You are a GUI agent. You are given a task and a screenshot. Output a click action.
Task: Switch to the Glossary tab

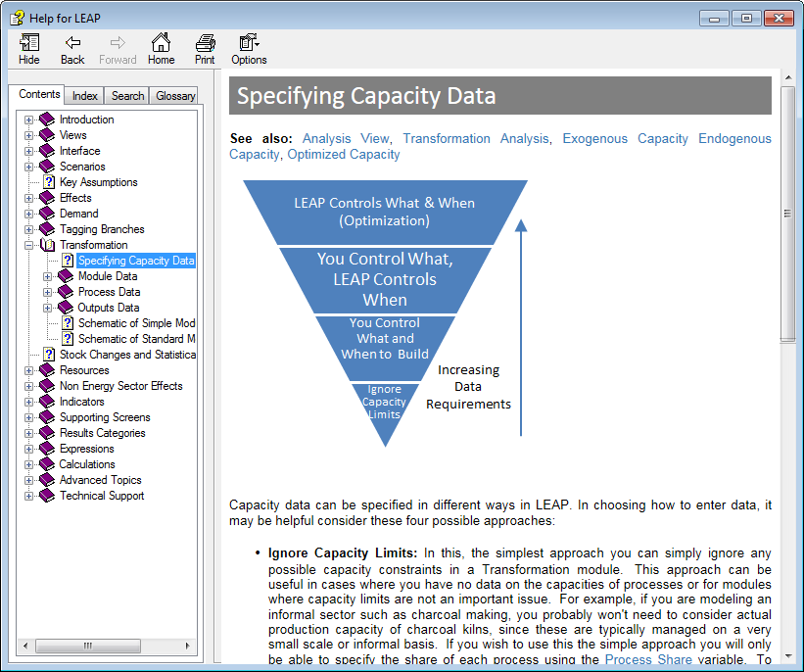point(175,96)
